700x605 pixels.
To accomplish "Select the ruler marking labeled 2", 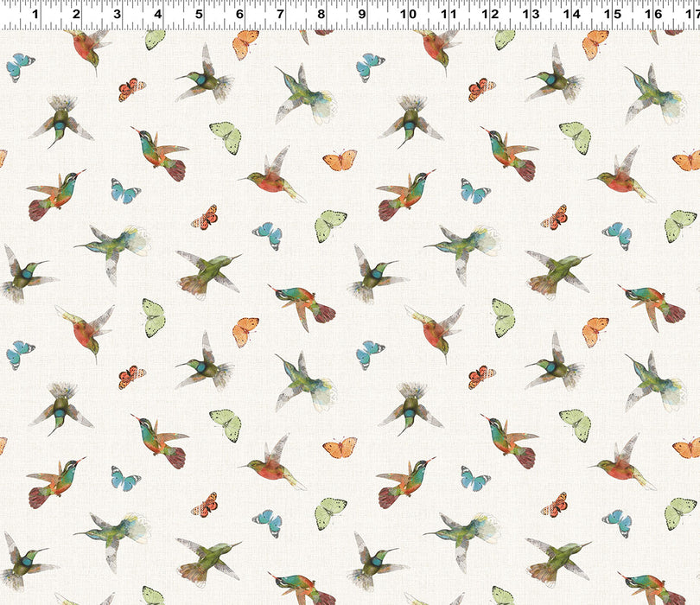I will point(76,15).
